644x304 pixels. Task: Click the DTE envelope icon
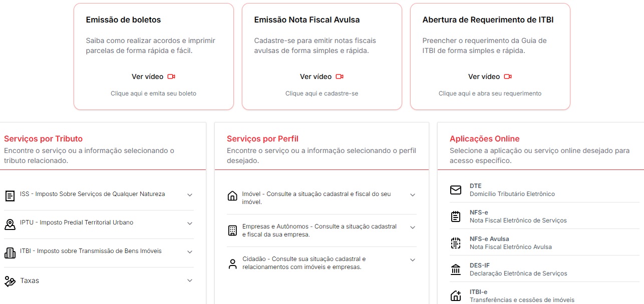456,190
